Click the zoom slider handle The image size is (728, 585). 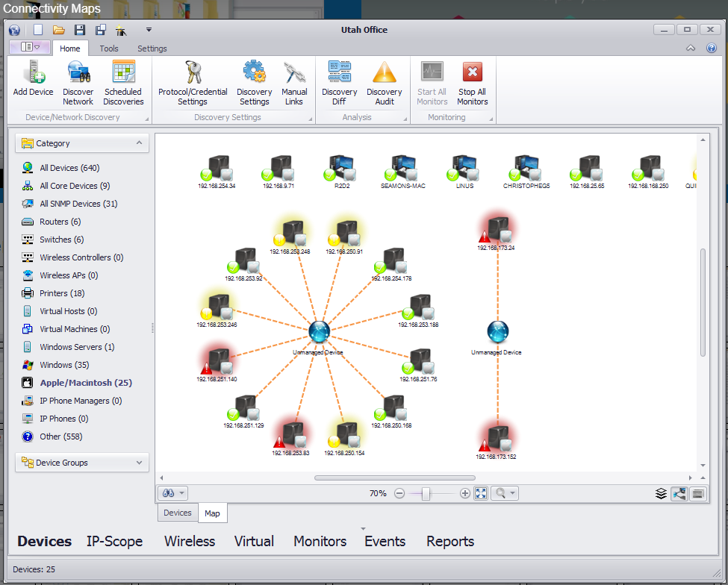coord(426,494)
